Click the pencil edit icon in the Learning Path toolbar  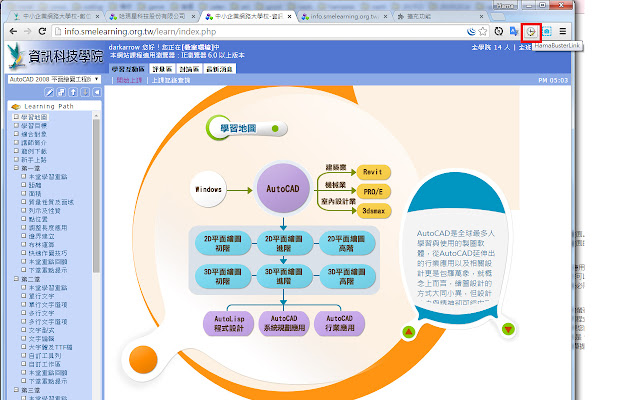(49, 92)
